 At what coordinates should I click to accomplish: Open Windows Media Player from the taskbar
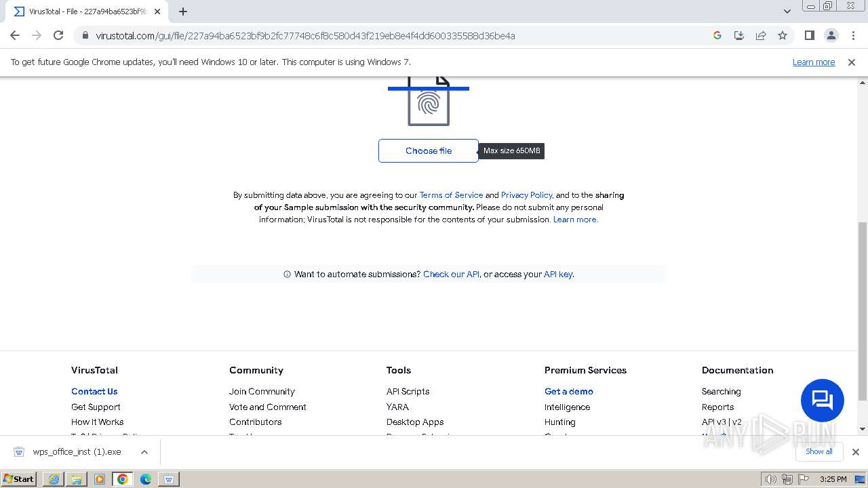coord(100,479)
